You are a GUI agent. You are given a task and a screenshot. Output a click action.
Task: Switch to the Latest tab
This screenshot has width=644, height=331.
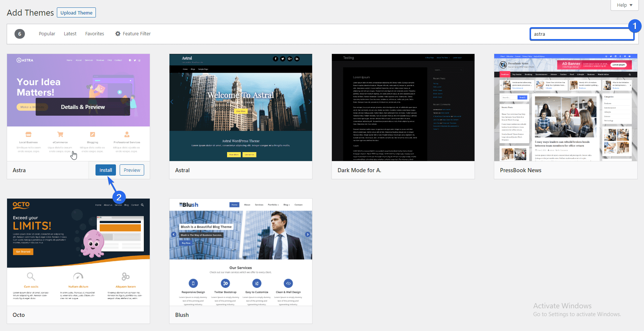coord(70,34)
